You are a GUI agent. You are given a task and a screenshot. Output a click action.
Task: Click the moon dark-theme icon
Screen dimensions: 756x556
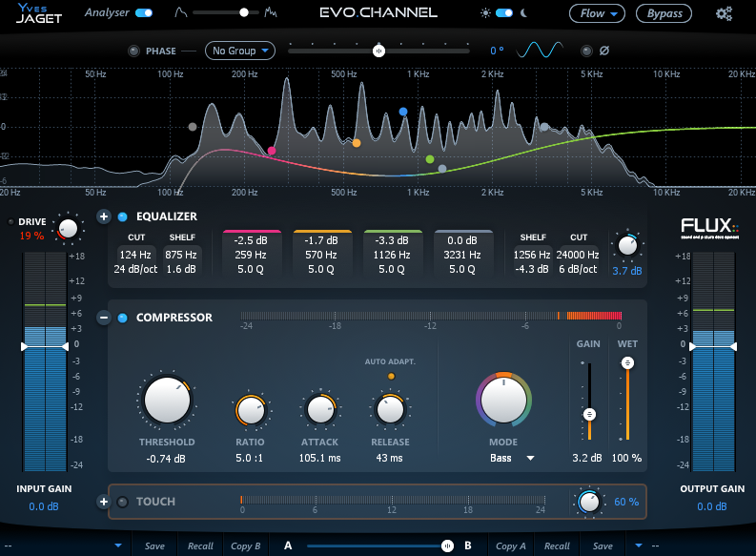(x=524, y=13)
